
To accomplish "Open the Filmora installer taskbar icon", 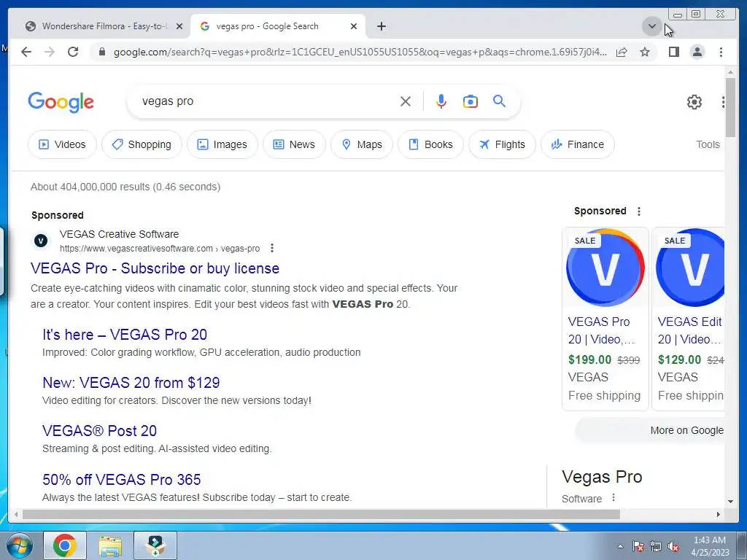I will click(155, 545).
